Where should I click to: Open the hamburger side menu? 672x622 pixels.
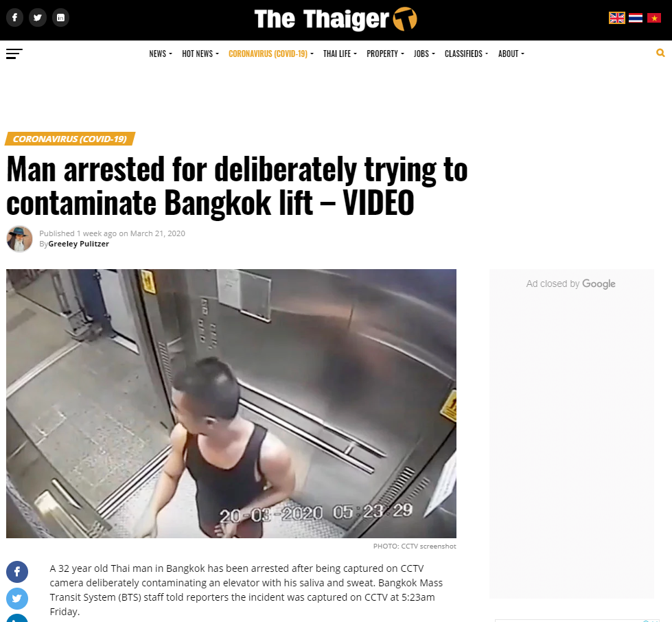click(x=14, y=54)
